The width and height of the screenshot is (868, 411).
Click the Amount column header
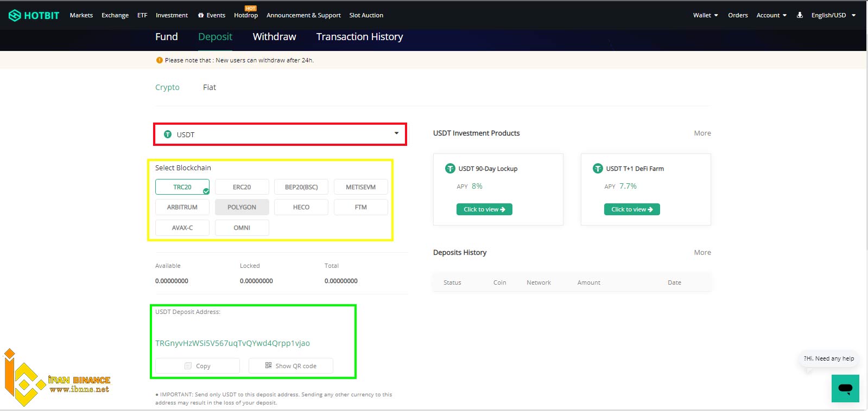(x=589, y=282)
